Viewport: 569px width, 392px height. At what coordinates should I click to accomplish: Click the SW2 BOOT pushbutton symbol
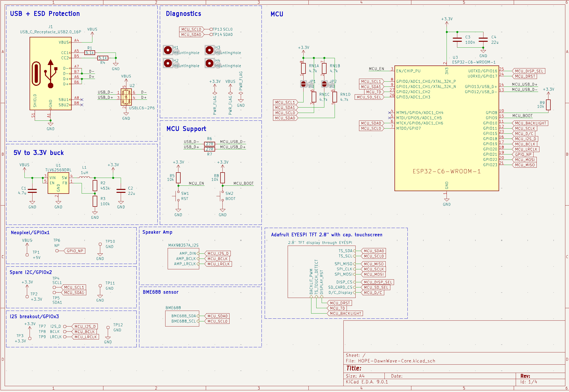221,196
